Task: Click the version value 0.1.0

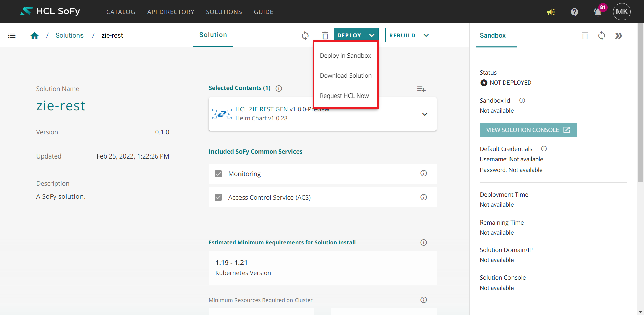Action: tap(162, 132)
